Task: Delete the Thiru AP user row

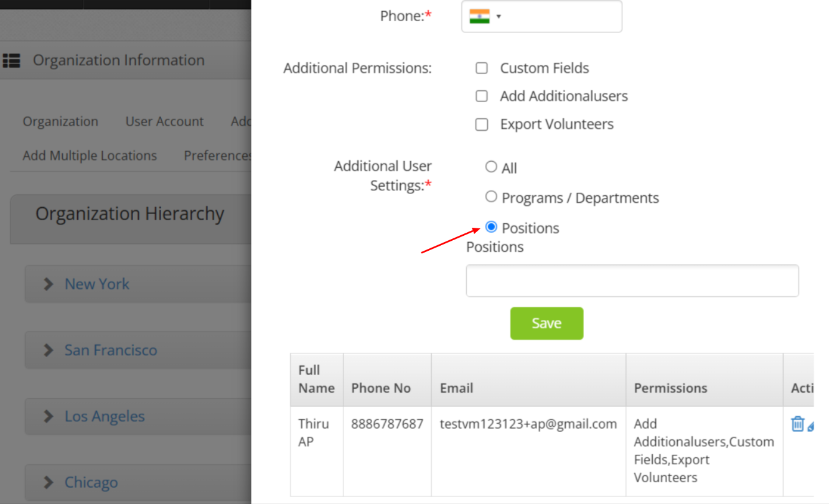Action: coord(797,424)
